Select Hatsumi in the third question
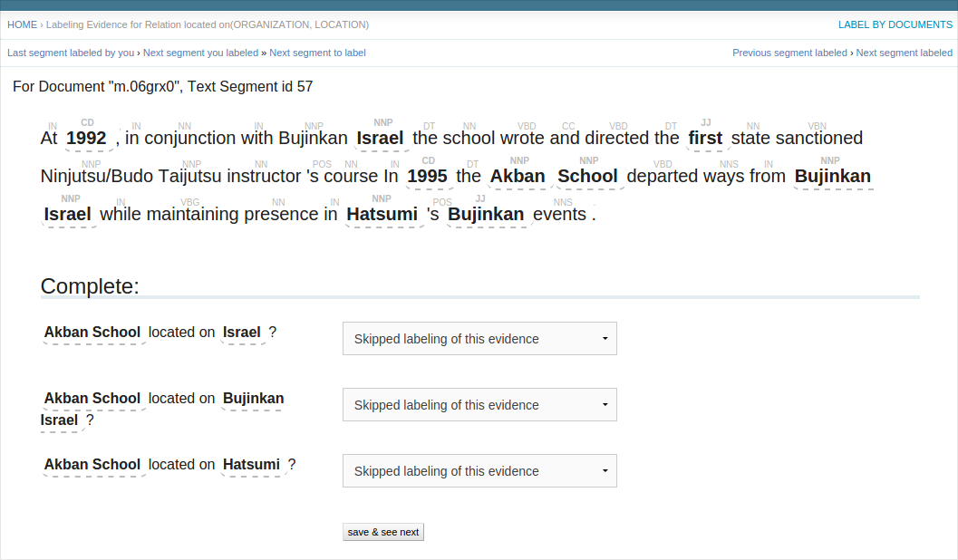Screen dimensions: 958x560 tap(251, 465)
